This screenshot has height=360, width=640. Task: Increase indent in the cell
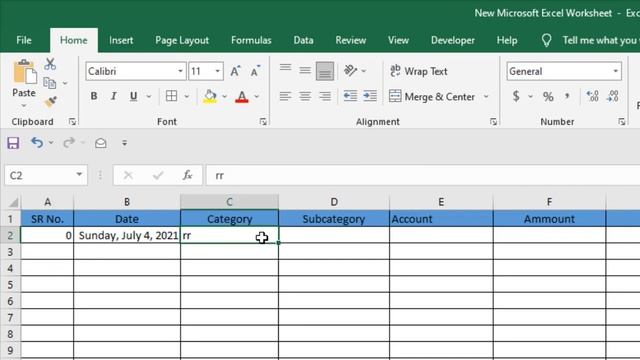(370, 96)
